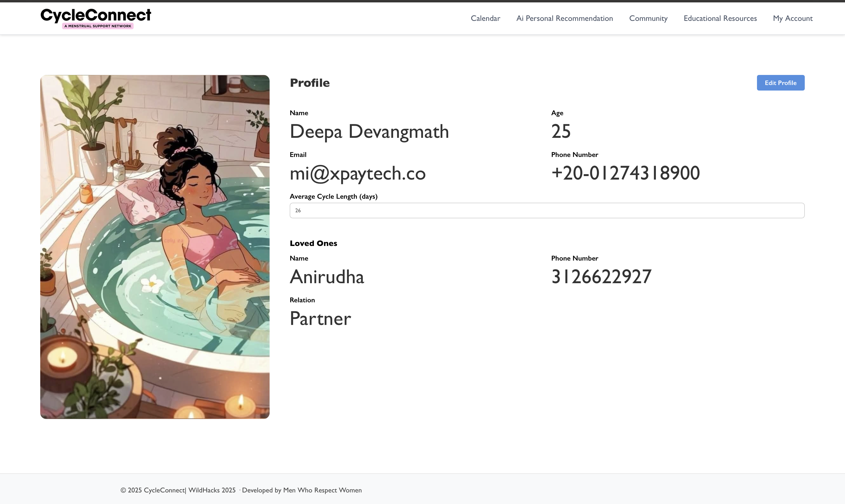Click the footer copyright text
This screenshot has height=504, width=845.
[x=241, y=490]
